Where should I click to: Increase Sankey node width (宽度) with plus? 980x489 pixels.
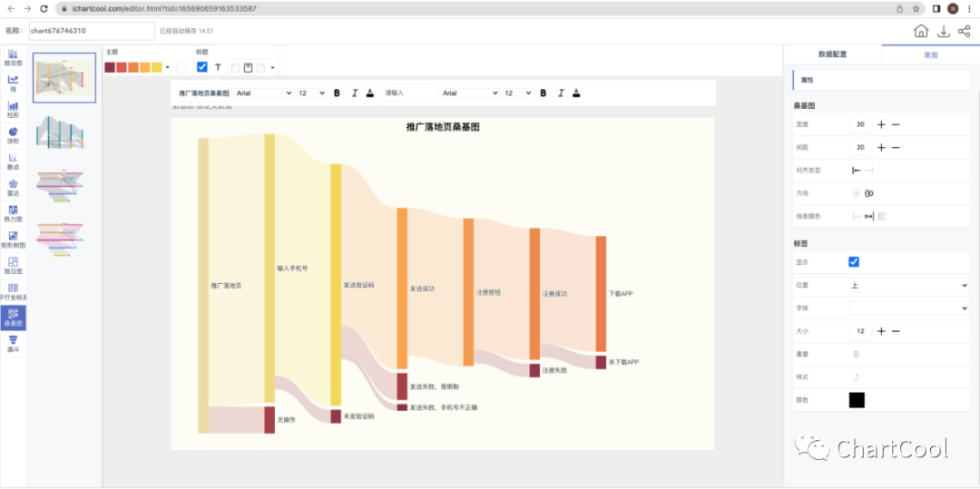pyautogui.click(x=881, y=124)
